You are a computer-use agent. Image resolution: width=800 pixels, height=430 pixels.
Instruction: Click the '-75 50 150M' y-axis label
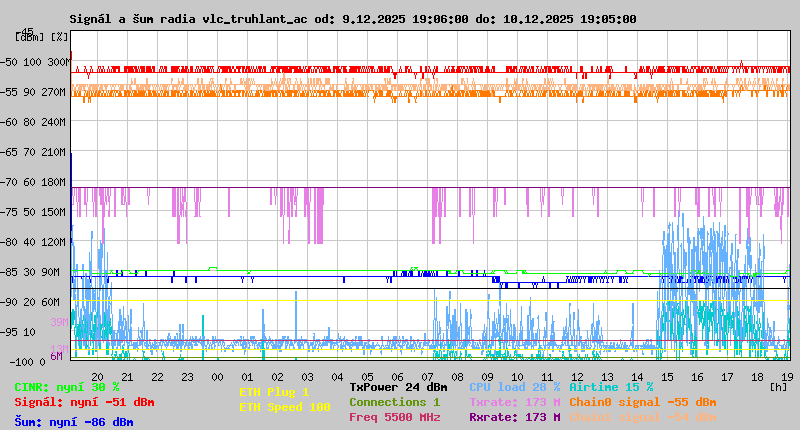(33, 212)
